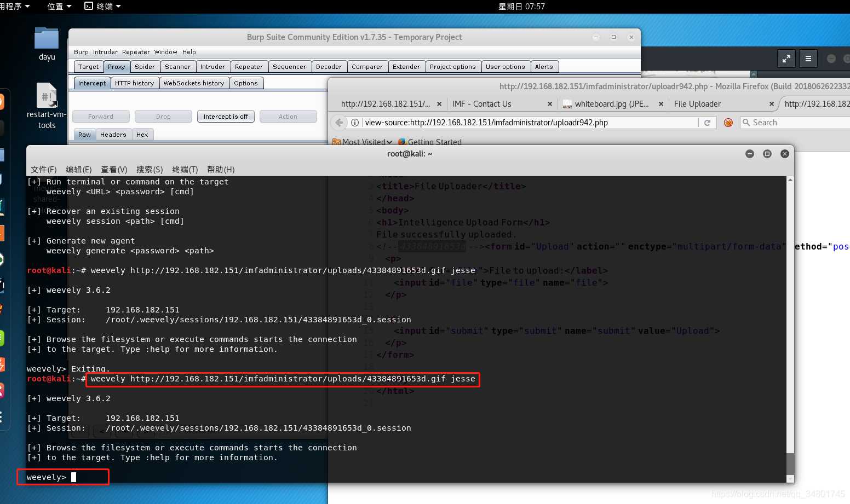Toggle the Intercept is off button

click(x=226, y=117)
